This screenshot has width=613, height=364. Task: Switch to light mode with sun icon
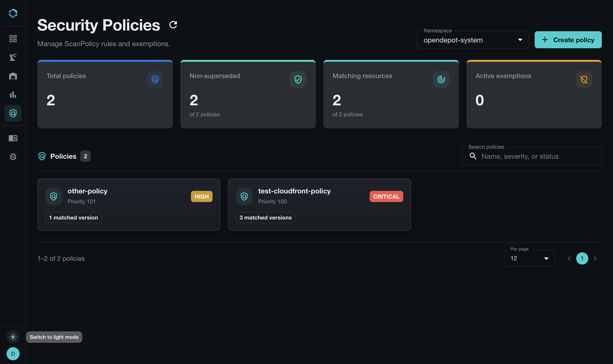(x=13, y=337)
